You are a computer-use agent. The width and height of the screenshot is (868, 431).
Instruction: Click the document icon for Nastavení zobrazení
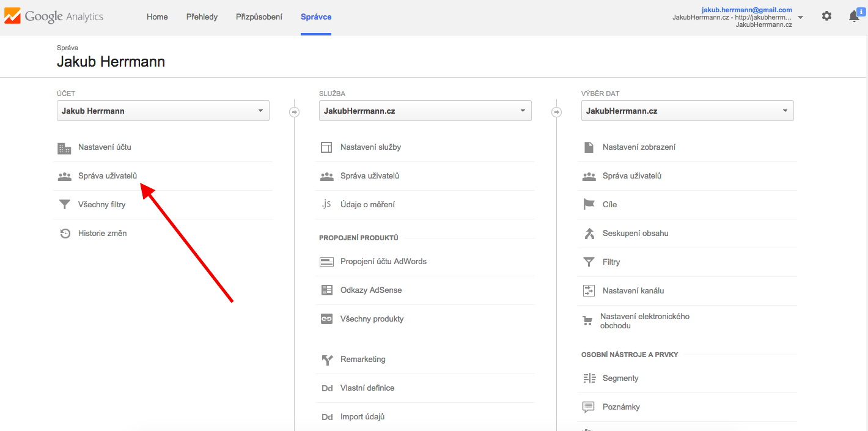tap(589, 147)
